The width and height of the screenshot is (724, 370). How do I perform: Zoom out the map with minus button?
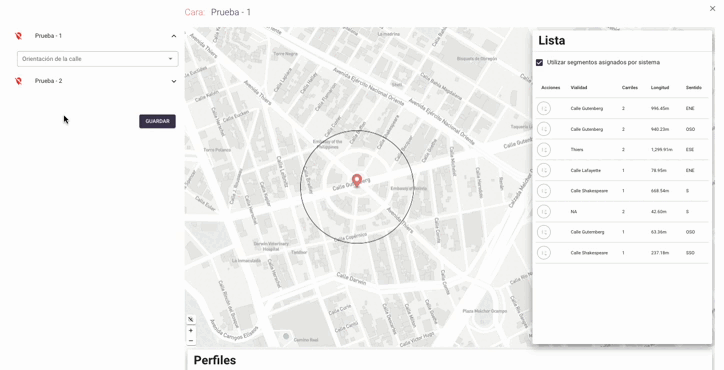point(191,340)
